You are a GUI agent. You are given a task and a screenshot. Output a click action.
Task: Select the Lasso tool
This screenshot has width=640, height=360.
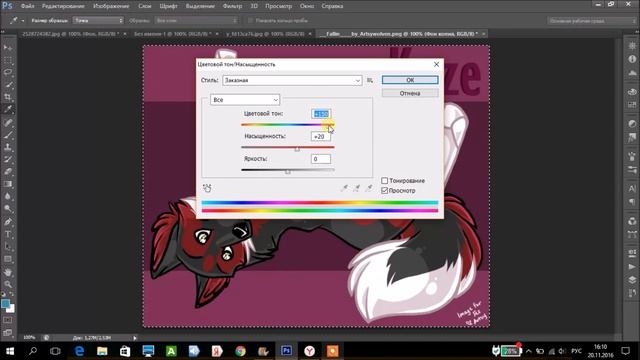pos(8,73)
